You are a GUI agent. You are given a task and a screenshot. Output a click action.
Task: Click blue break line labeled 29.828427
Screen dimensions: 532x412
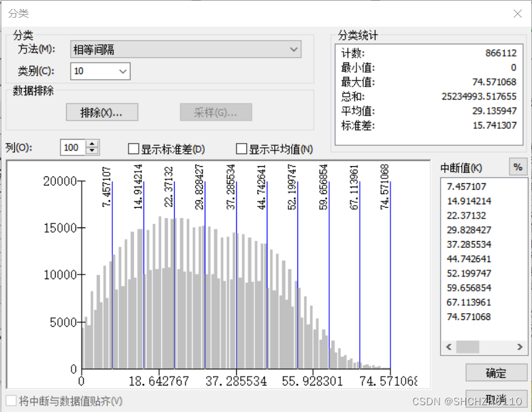[x=205, y=275]
